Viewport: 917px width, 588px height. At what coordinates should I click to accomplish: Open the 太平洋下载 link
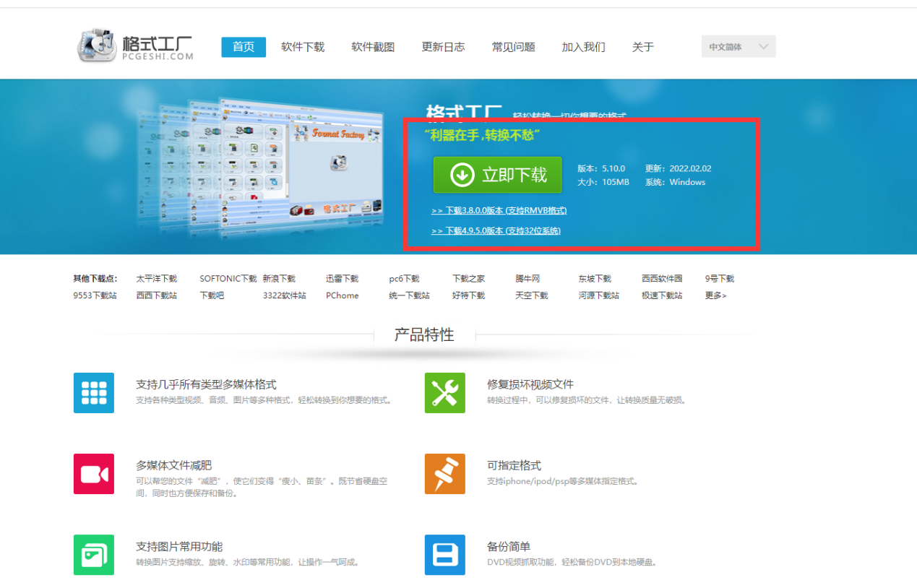[x=156, y=279]
